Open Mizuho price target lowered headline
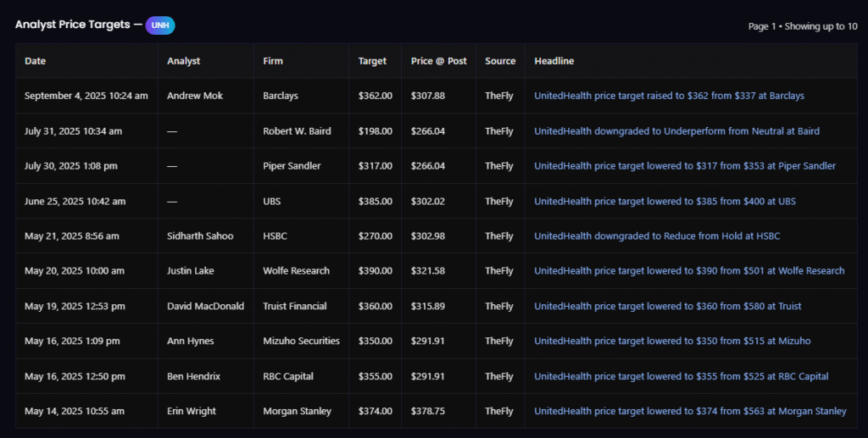868x438 pixels. 672,341
